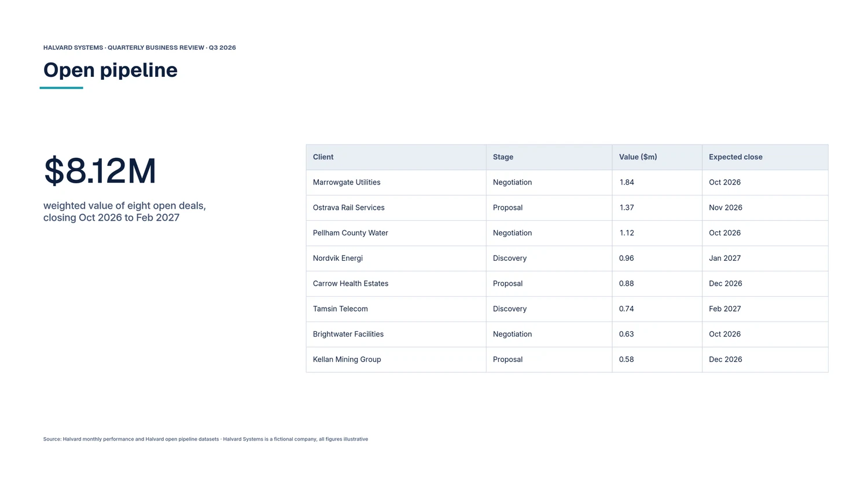Select the "weighted value of eight open deals" caption
The height and width of the screenshot is (488, 868).
click(124, 212)
